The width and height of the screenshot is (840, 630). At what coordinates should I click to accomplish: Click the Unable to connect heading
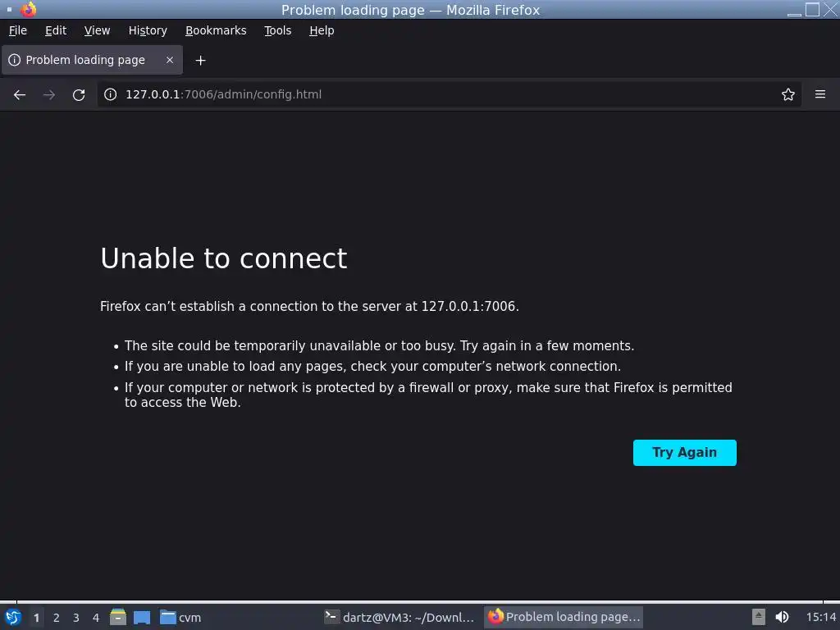(224, 258)
